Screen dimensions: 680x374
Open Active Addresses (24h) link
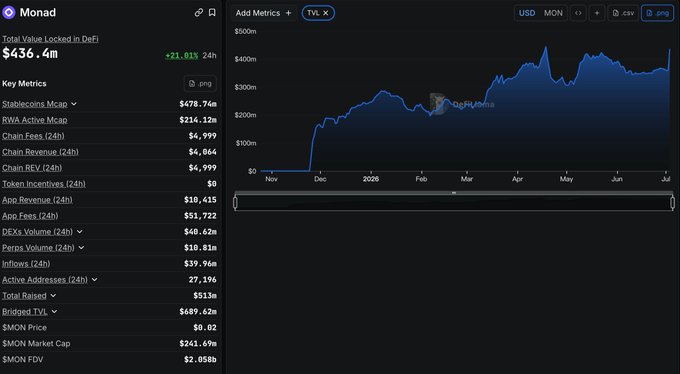pyautogui.click(x=45, y=280)
